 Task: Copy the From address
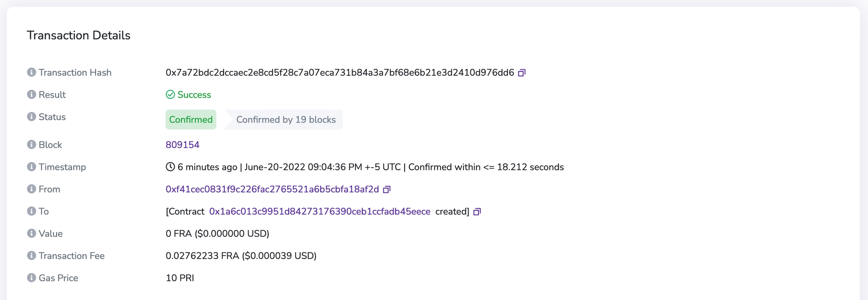pyautogui.click(x=387, y=189)
